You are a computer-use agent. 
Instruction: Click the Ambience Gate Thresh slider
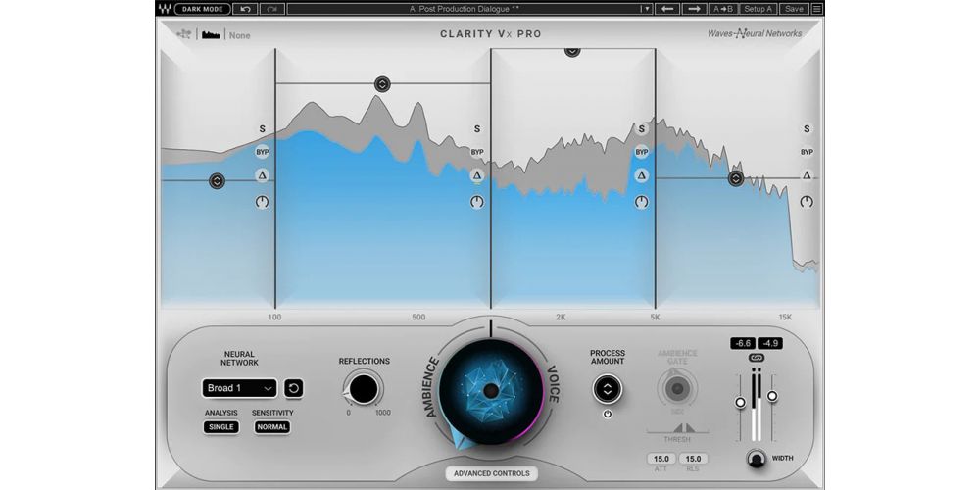(x=677, y=429)
